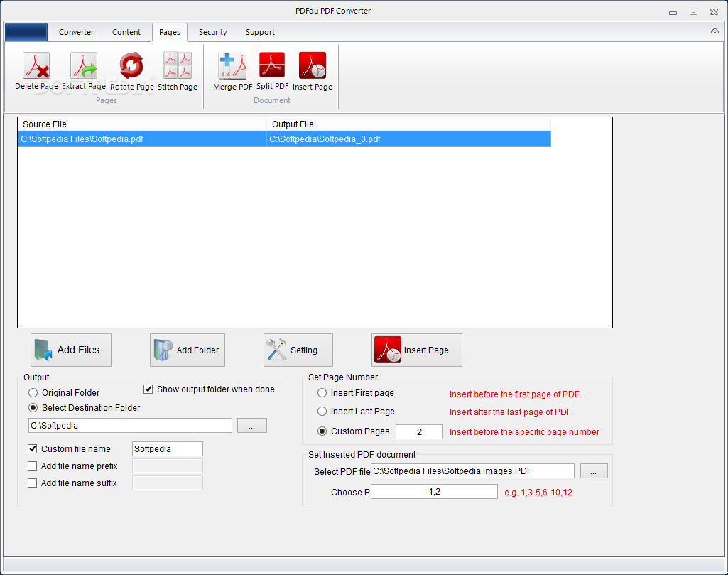Switch to the Content tab
Viewport: 728px width, 575px height.
coord(126,32)
